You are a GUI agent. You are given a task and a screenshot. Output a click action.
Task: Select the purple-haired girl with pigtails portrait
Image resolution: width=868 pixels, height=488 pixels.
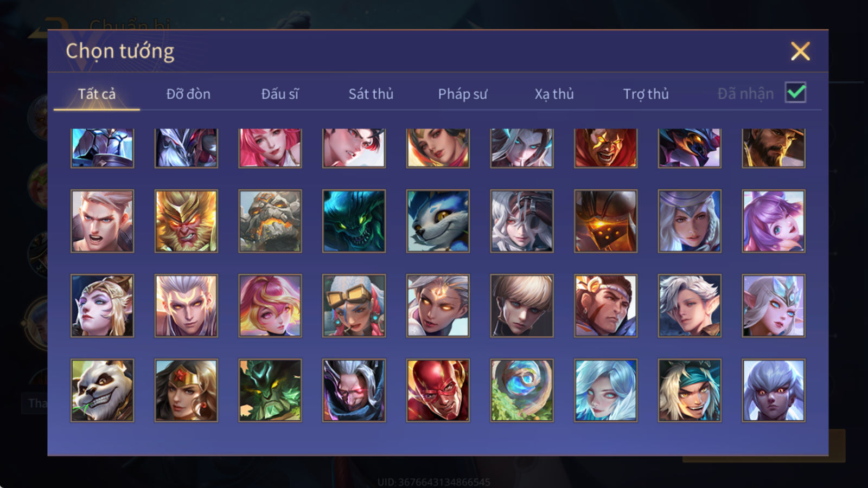tap(774, 221)
